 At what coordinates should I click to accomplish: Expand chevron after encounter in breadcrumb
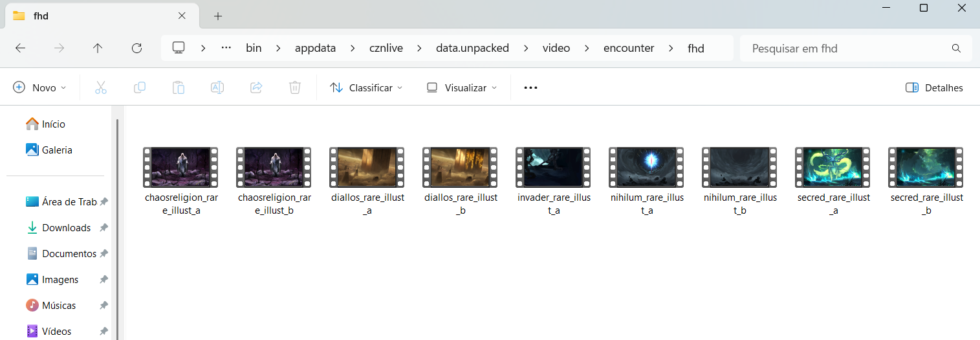(x=671, y=48)
